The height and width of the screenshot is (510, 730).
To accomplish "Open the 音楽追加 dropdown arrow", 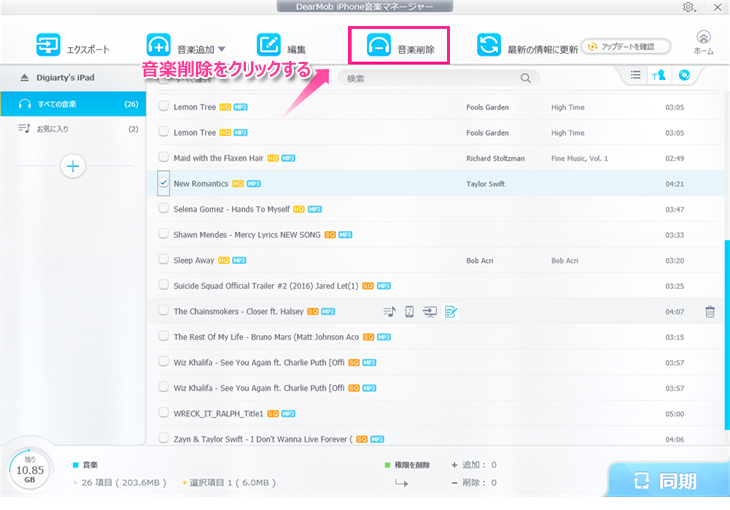I will click(222, 49).
